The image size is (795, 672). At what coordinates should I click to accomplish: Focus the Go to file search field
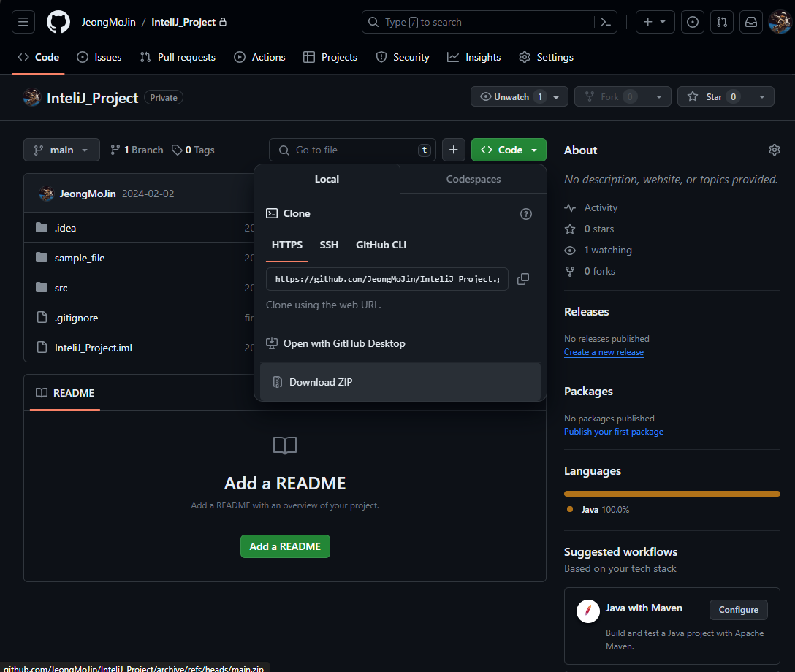point(352,150)
